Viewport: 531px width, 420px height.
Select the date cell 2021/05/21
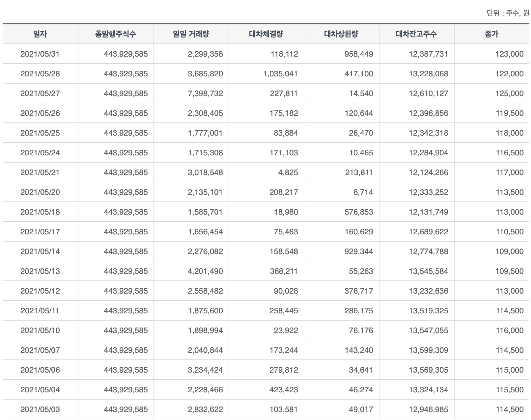pos(40,172)
